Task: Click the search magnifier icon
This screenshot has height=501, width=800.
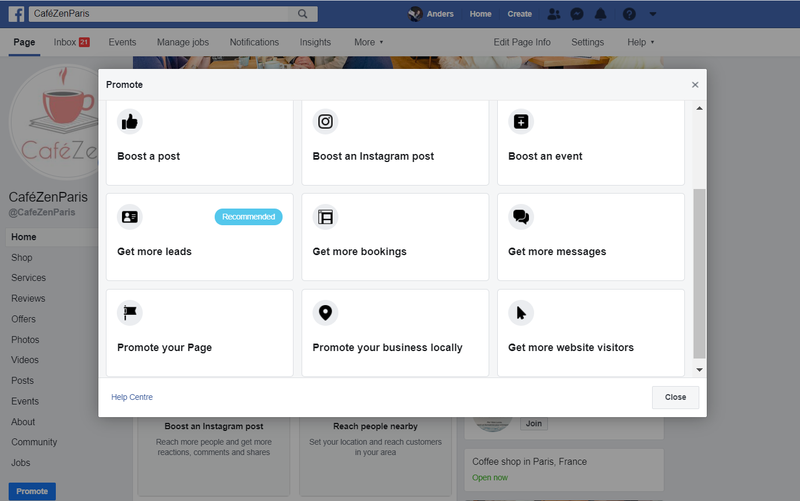Action: coord(303,14)
